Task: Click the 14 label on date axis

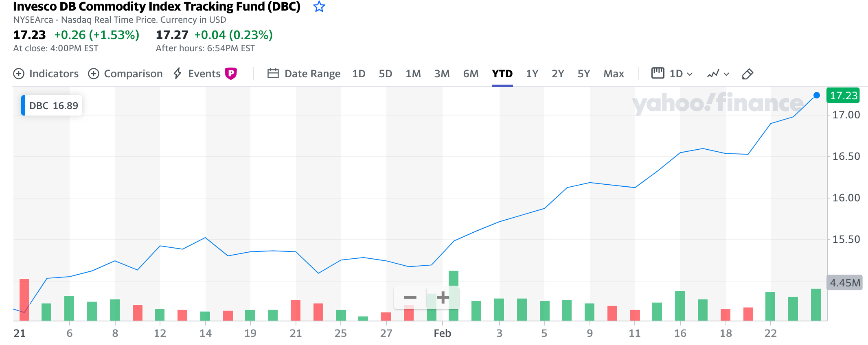Action: click(x=205, y=333)
